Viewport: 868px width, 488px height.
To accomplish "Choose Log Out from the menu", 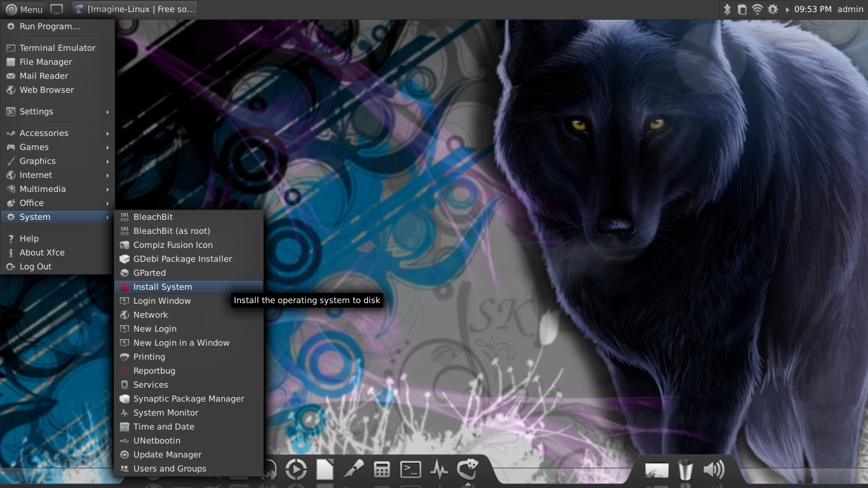I will pos(57,266).
